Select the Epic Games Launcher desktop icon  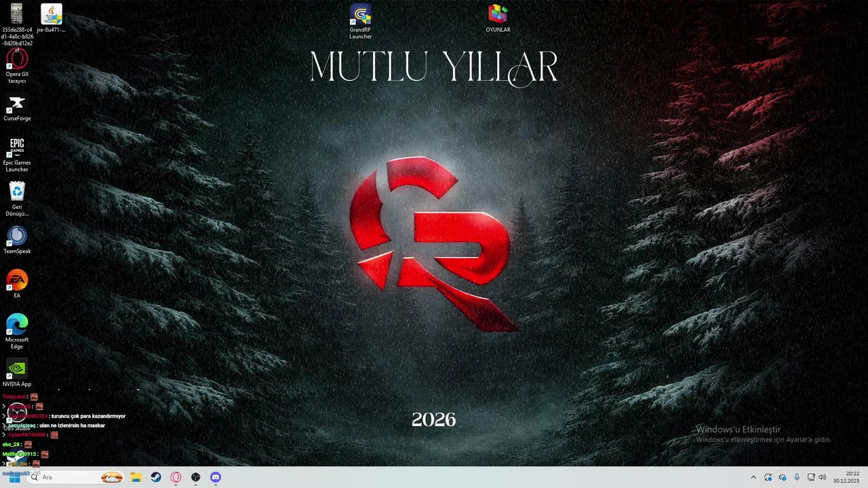[17, 155]
